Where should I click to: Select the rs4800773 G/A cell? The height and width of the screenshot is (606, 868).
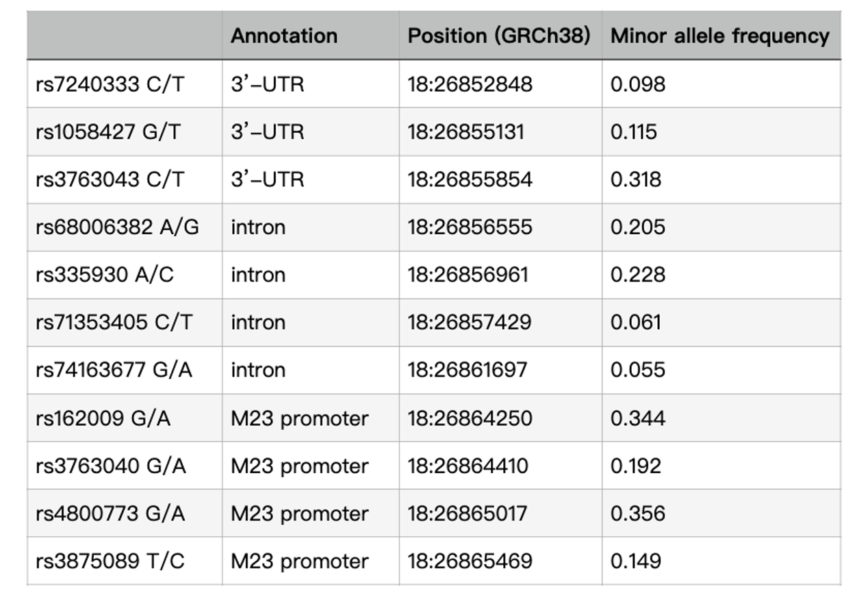pos(110,514)
